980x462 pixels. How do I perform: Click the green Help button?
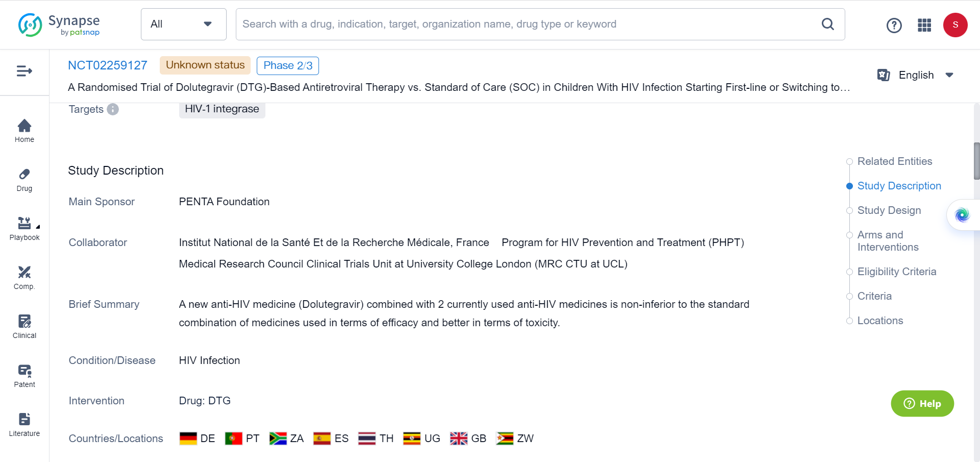[x=922, y=403]
